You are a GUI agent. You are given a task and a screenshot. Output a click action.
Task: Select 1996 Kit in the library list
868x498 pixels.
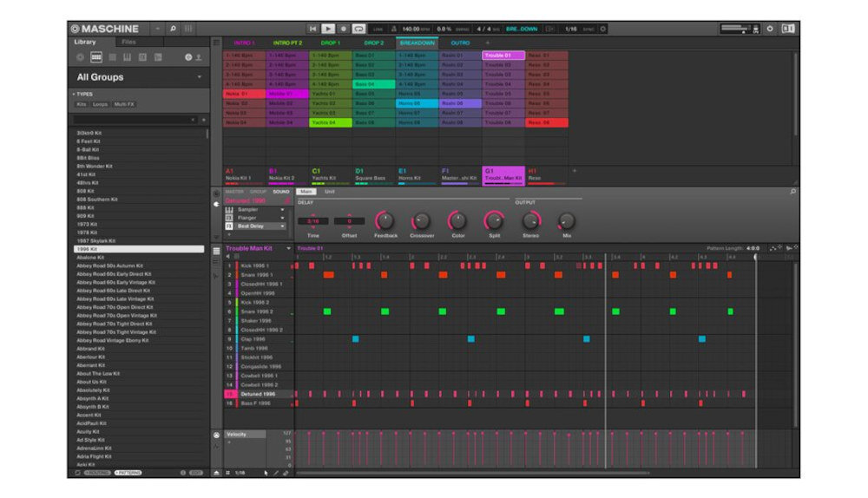tap(139, 249)
